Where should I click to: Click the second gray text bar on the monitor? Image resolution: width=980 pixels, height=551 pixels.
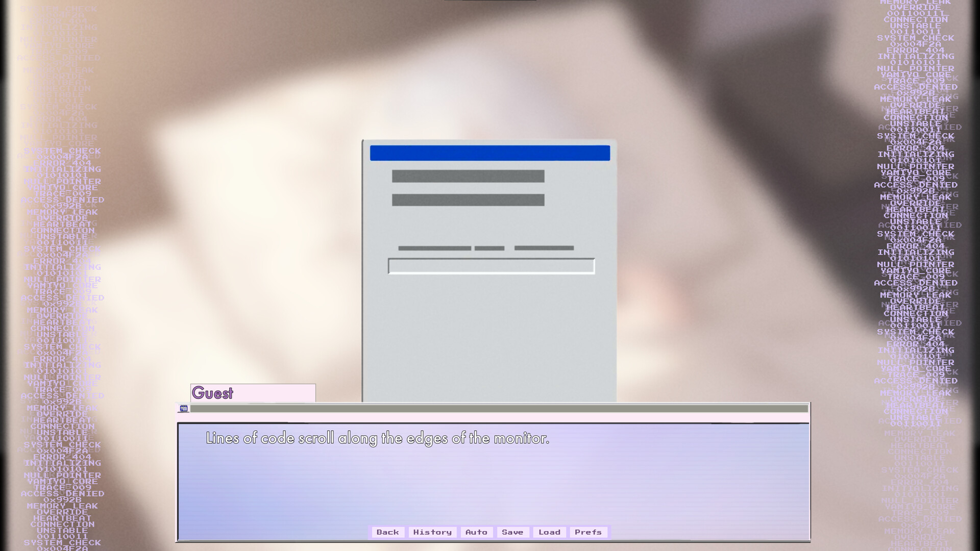coord(468,199)
